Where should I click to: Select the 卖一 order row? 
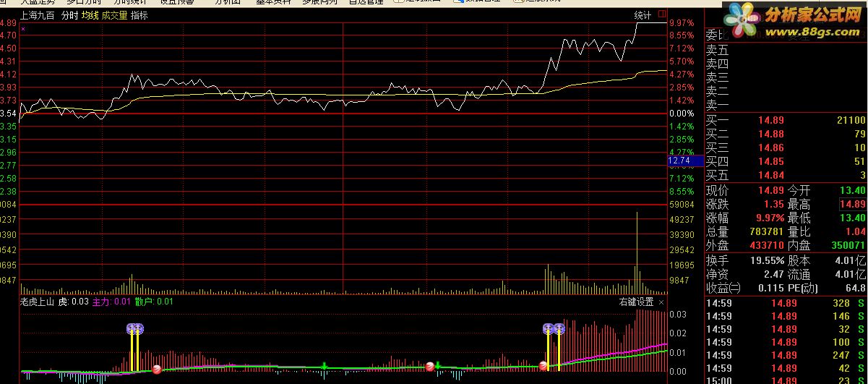click(786, 106)
